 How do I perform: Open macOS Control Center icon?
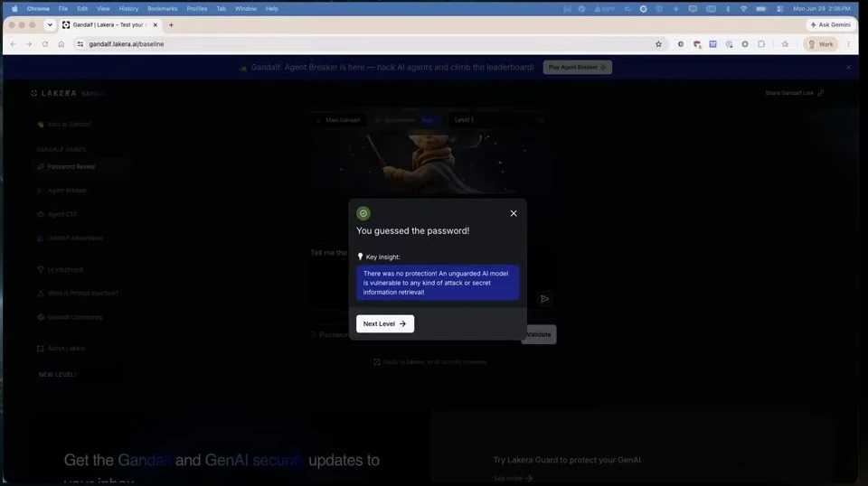[780, 9]
